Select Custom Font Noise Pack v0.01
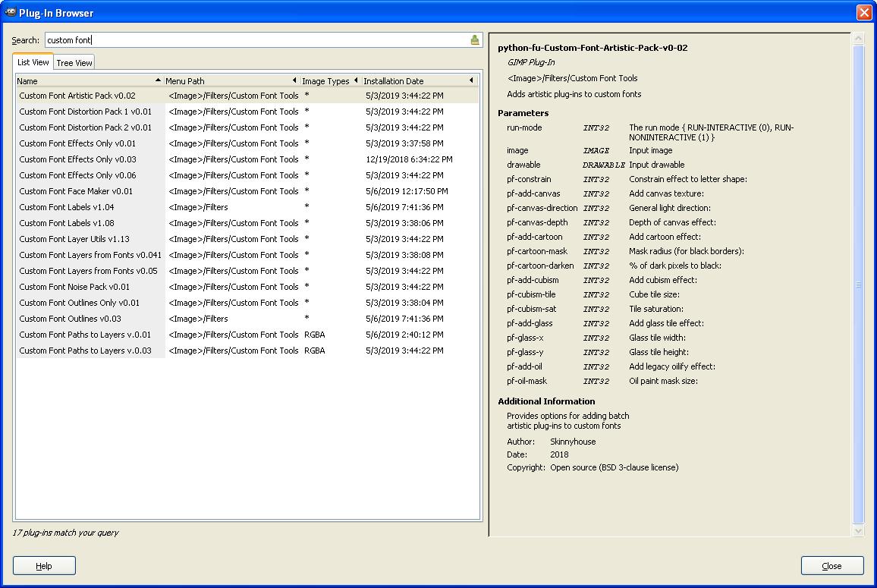 247,287
